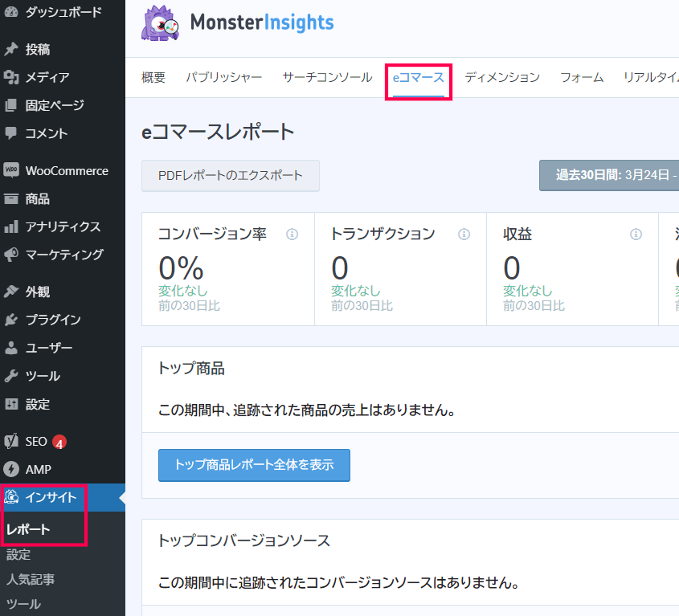Click the PDFレポートのエクスポート button
Image resolution: width=679 pixels, height=616 pixels.
pyautogui.click(x=231, y=176)
